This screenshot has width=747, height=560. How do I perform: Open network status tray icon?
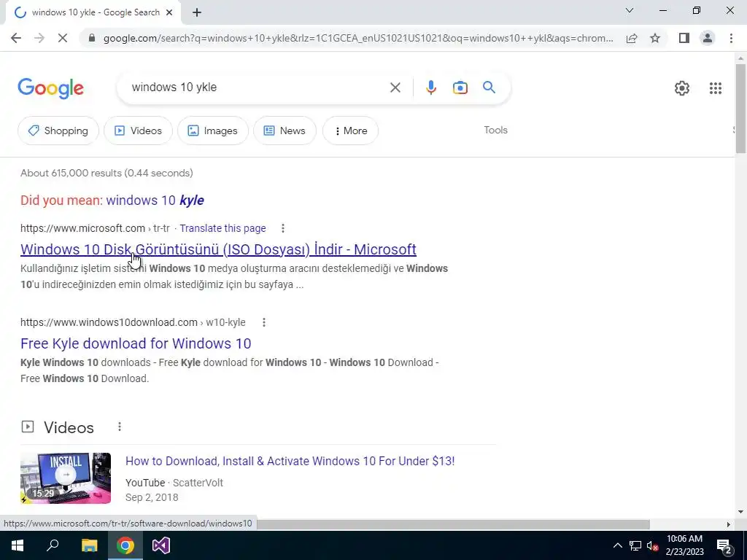(635, 545)
